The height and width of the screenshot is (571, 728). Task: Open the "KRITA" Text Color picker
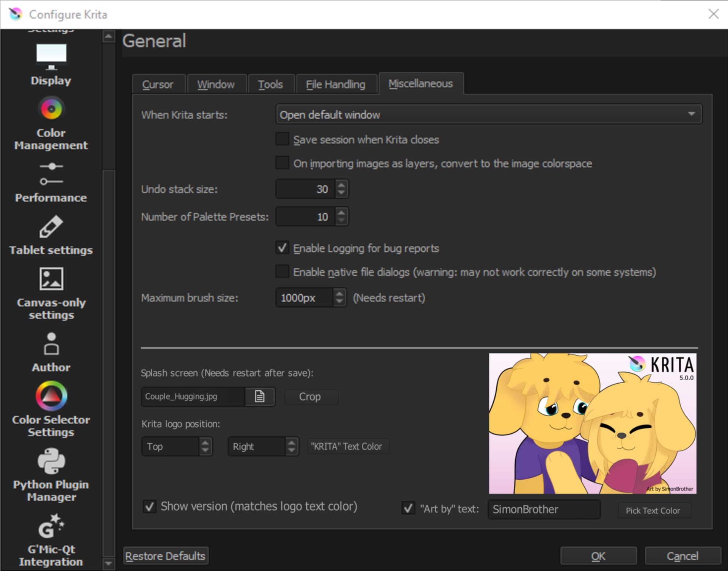click(x=347, y=446)
